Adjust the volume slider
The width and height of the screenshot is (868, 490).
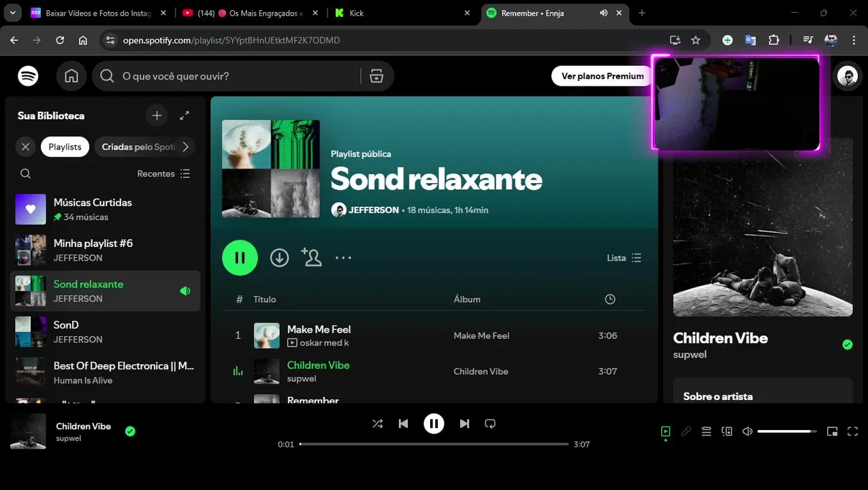(x=788, y=431)
